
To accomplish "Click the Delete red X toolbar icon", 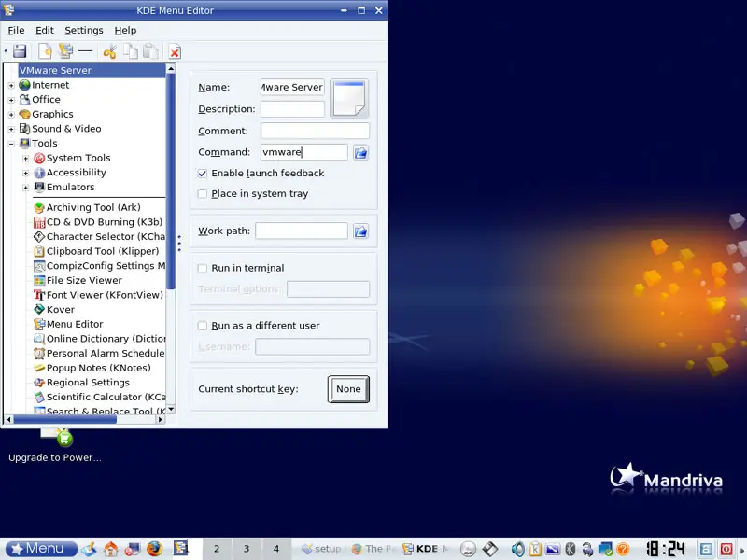I will coord(175,52).
